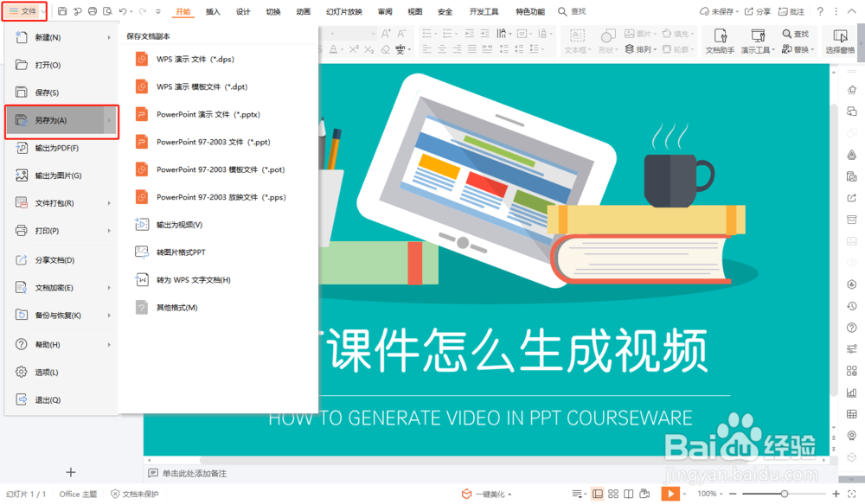Open the 选择窗格 selection pane
865x504 pixels.
click(x=840, y=41)
